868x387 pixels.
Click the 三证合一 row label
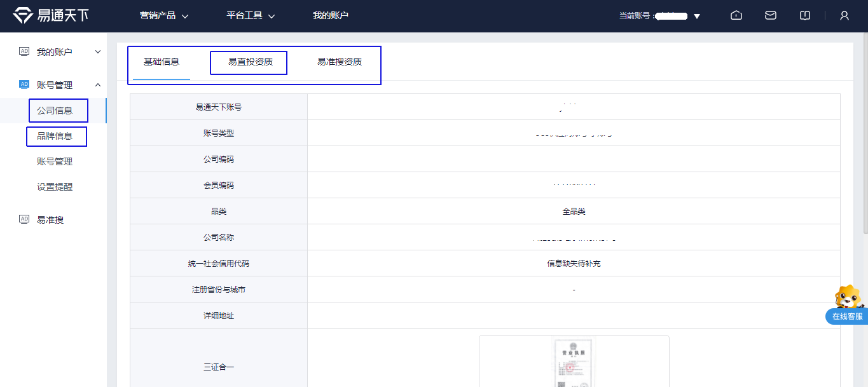click(219, 367)
